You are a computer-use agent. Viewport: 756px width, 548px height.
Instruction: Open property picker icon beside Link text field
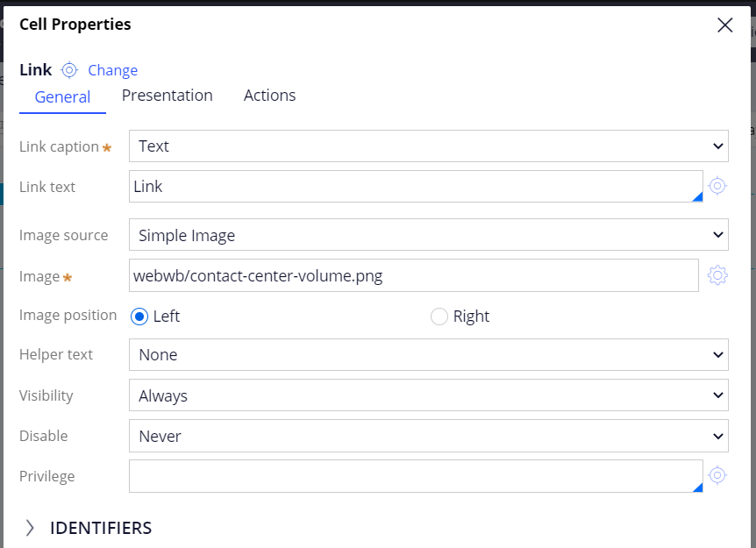click(717, 186)
